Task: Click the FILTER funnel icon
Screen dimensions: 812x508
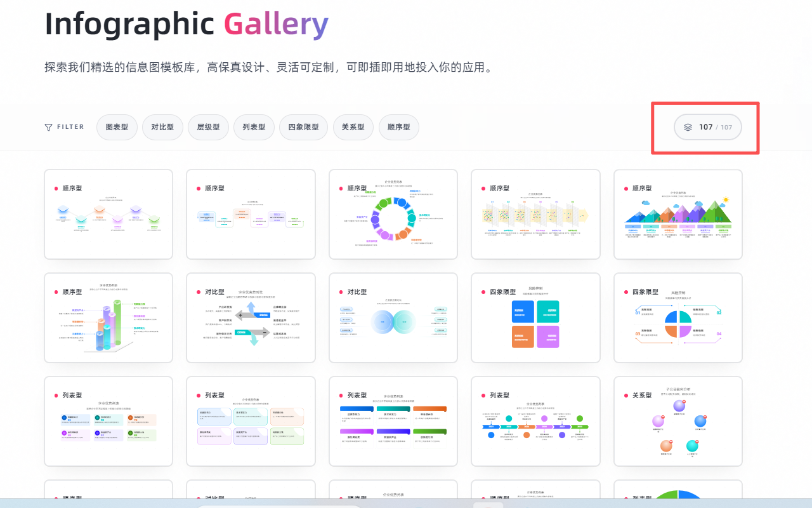Action: (x=47, y=126)
